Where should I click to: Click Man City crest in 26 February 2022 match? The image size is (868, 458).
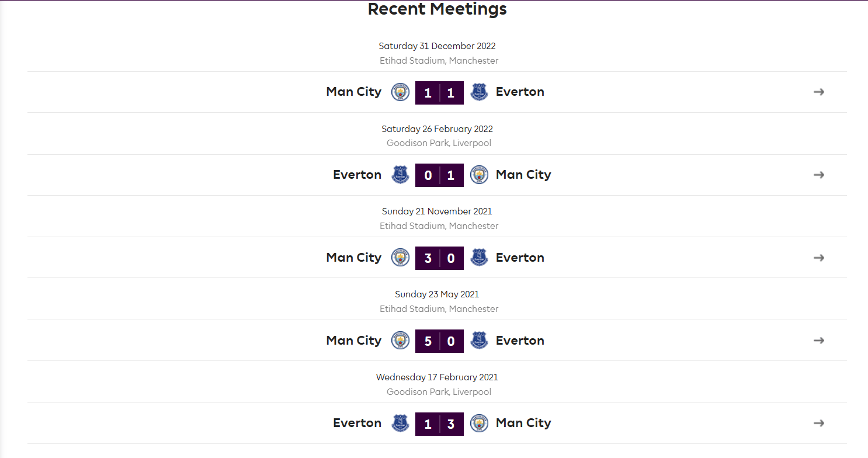click(x=479, y=175)
